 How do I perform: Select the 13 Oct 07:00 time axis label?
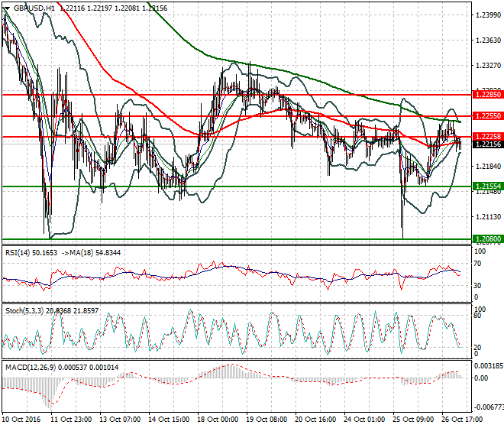(x=121, y=420)
